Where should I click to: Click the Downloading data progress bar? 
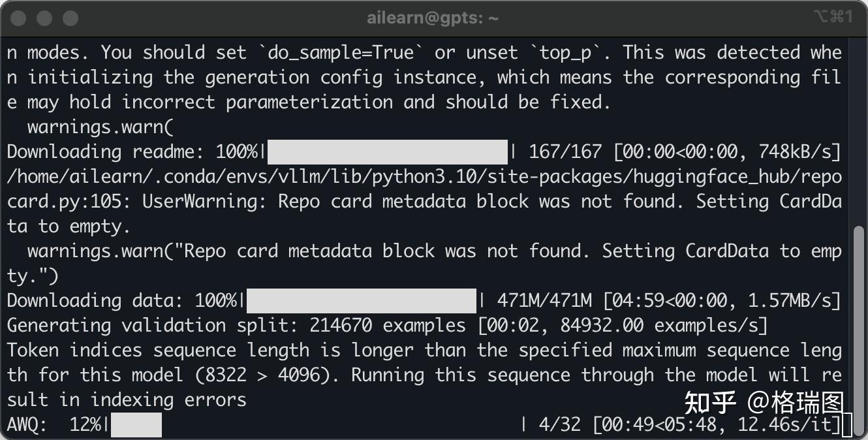click(x=362, y=300)
